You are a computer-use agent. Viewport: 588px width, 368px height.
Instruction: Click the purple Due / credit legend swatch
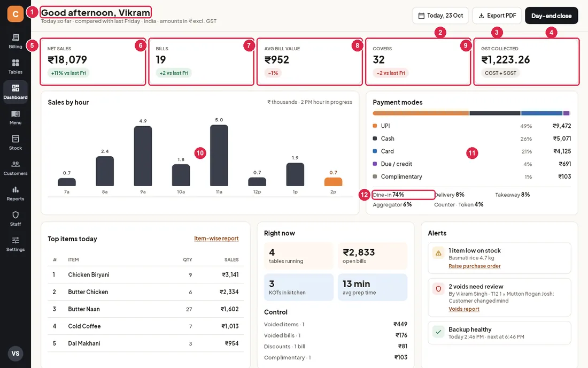(x=375, y=164)
